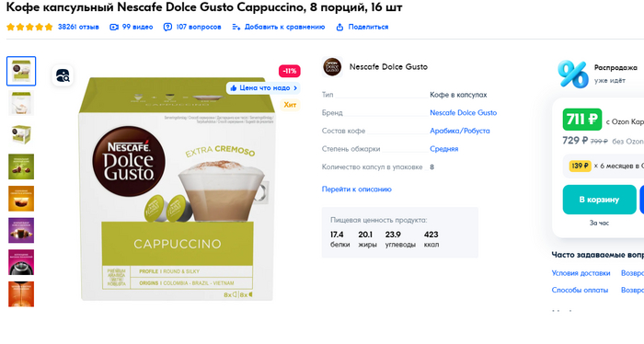
Task: Click the Nescafe Dolce Gusto brand logo
Action: pos(332,67)
